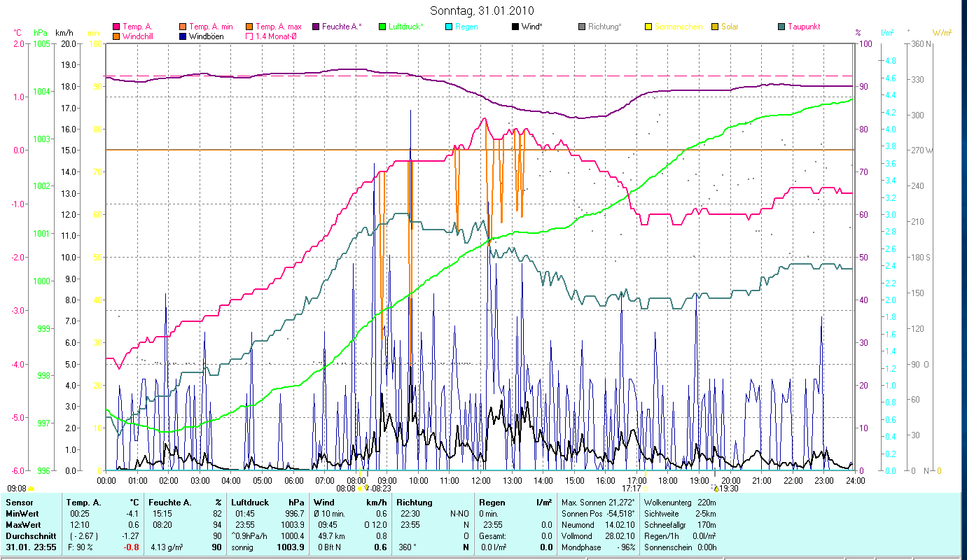Toggle the empty 1.4 Monat-Ø legend box
The width and height of the screenshot is (967, 560).
[x=249, y=36]
